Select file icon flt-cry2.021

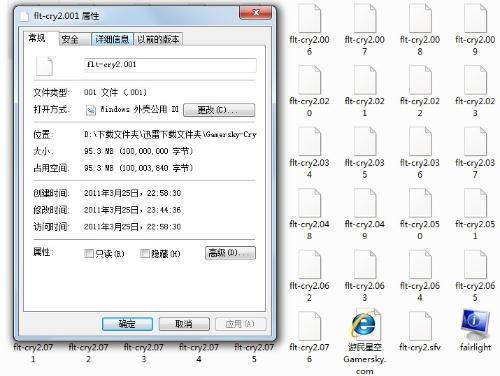[x=365, y=80]
